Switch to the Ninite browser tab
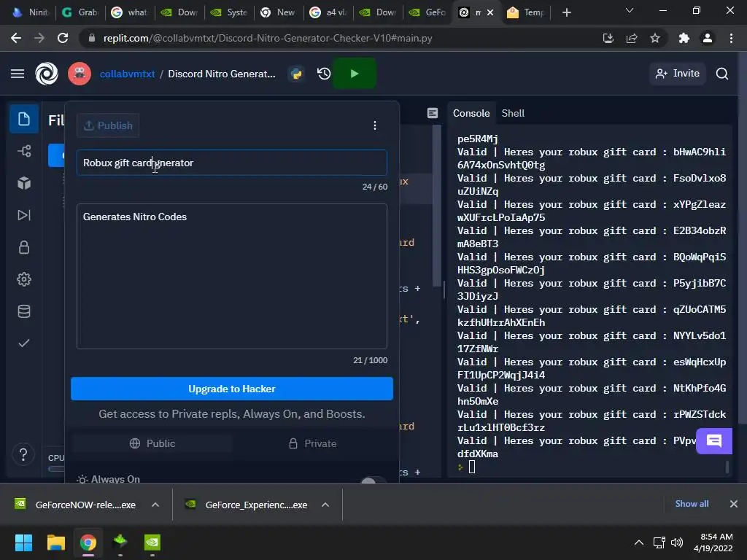 (x=29, y=12)
